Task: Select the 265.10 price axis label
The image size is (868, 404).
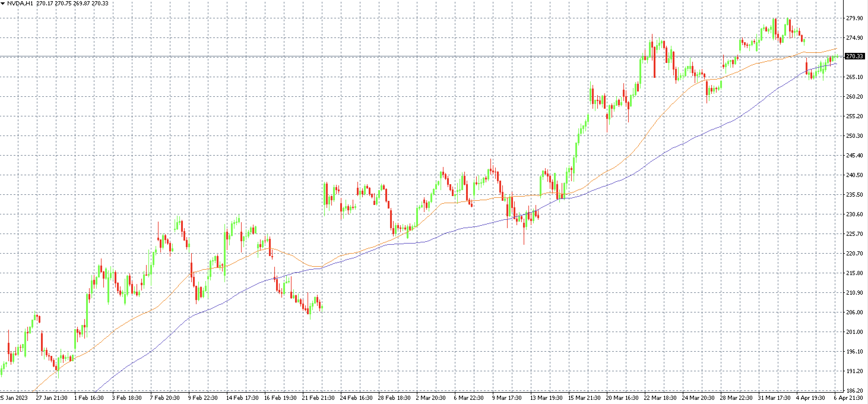Action: point(855,77)
